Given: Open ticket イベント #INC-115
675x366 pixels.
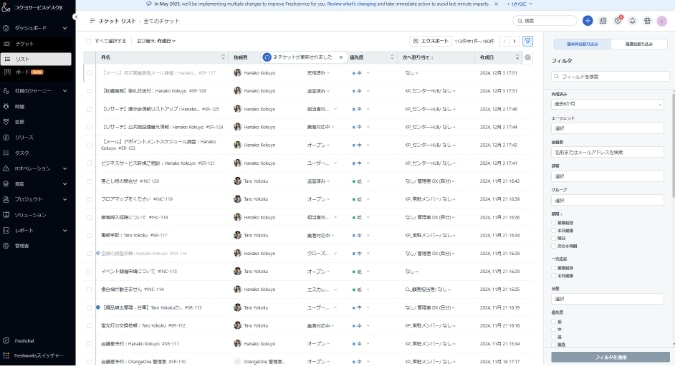Looking at the screenshot, I should (139, 271).
